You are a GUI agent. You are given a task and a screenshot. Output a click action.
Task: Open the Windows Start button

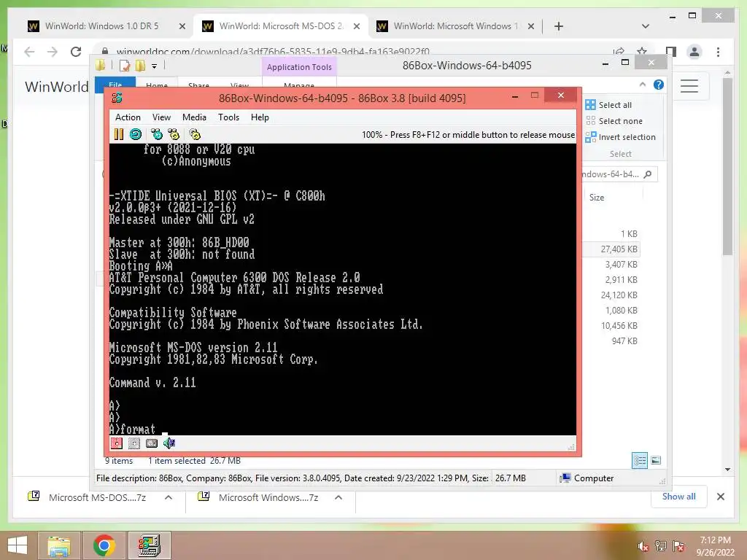tap(18, 545)
